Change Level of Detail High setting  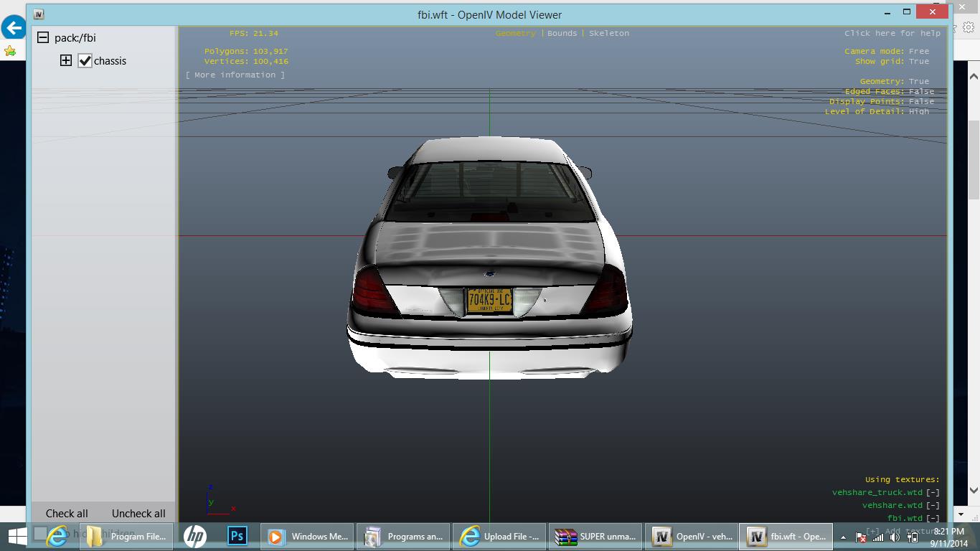click(x=918, y=112)
